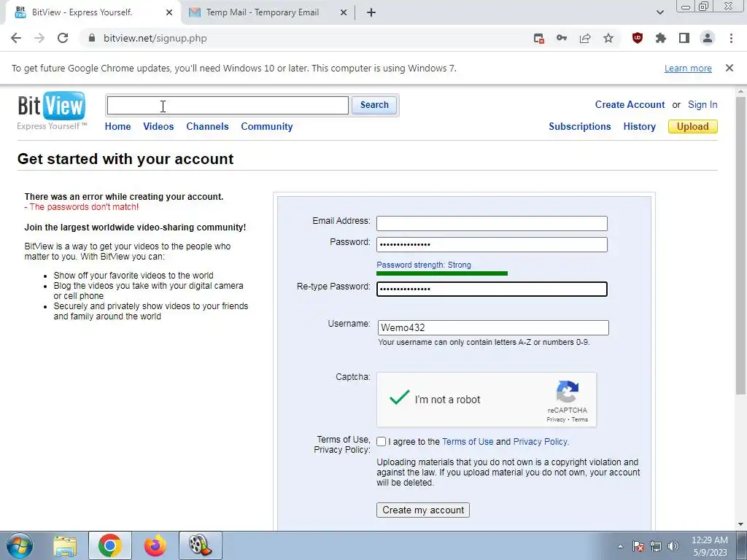The image size is (747, 560).
Task: Click the I'm not a robot checkmark
Action: [x=399, y=397]
